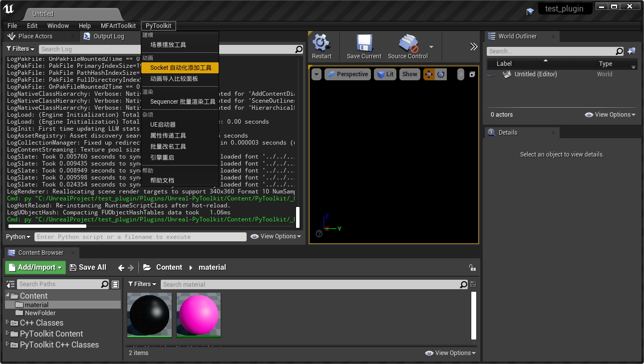This screenshot has height=364, width=644.
Task: Click the viewport screenshot capture icon
Action: point(472,74)
